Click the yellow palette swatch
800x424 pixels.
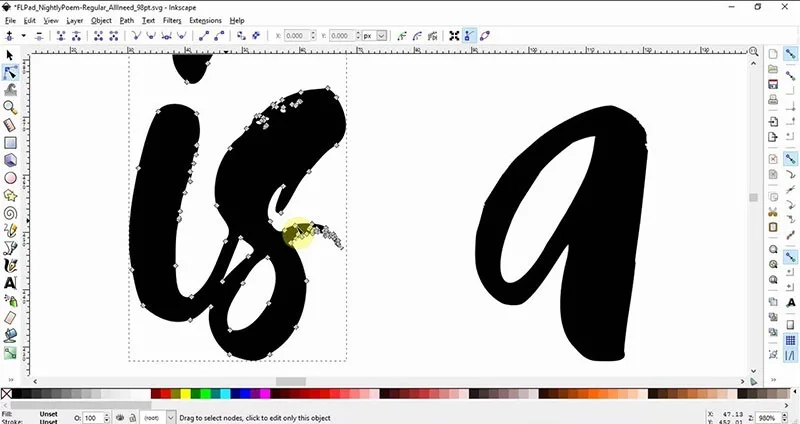click(x=185, y=393)
